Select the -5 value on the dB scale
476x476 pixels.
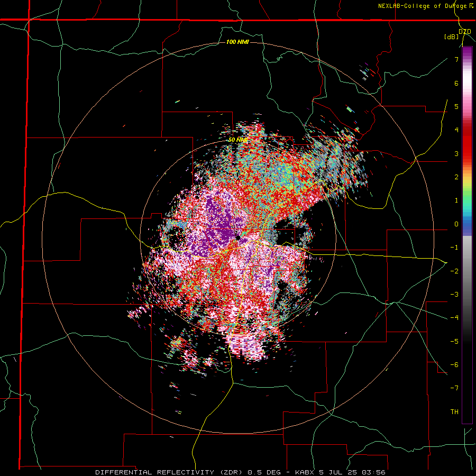click(x=454, y=341)
